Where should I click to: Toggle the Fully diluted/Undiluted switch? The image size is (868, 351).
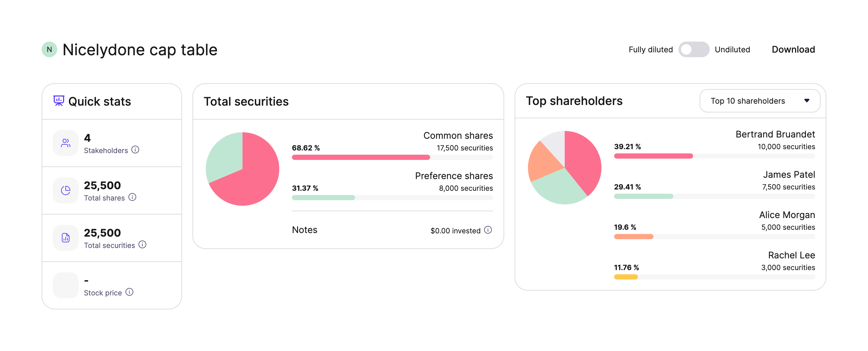pos(693,50)
